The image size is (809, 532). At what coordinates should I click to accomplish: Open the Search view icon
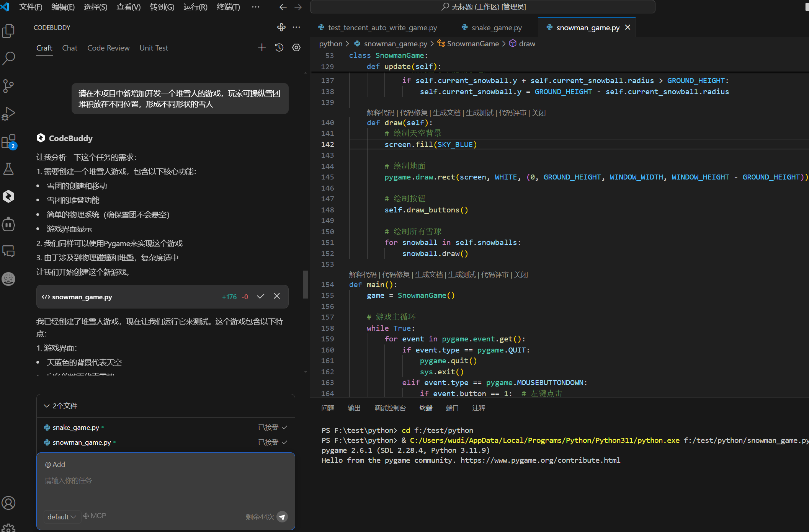(8, 58)
